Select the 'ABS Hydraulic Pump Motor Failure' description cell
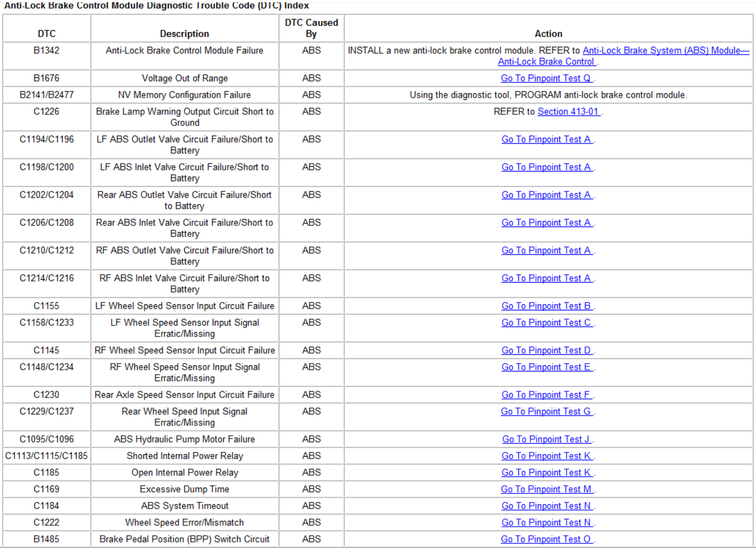The image size is (756, 548). coord(184,439)
